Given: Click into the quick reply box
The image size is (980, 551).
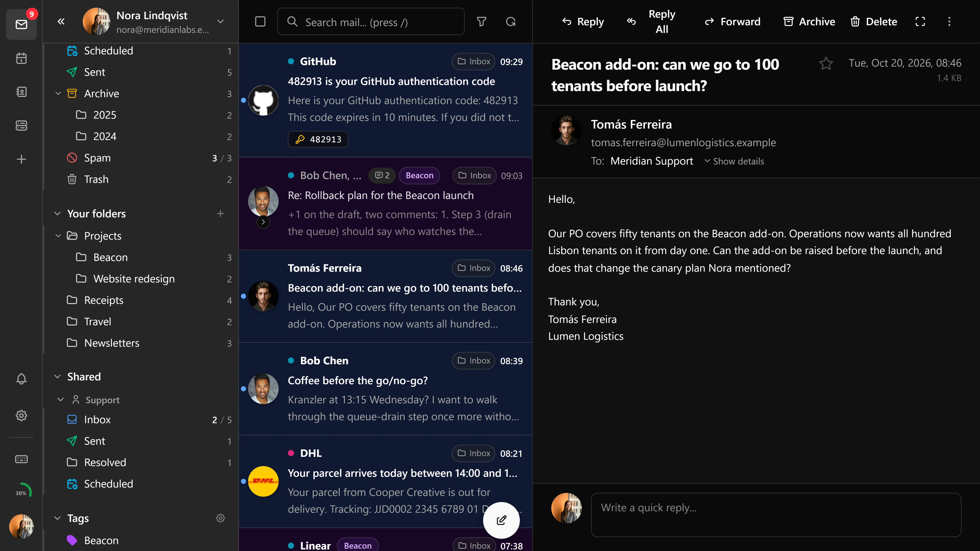Looking at the screenshot, I should [x=776, y=515].
